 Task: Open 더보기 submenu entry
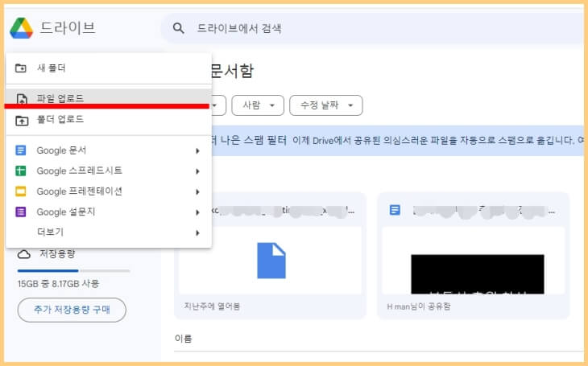point(109,232)
